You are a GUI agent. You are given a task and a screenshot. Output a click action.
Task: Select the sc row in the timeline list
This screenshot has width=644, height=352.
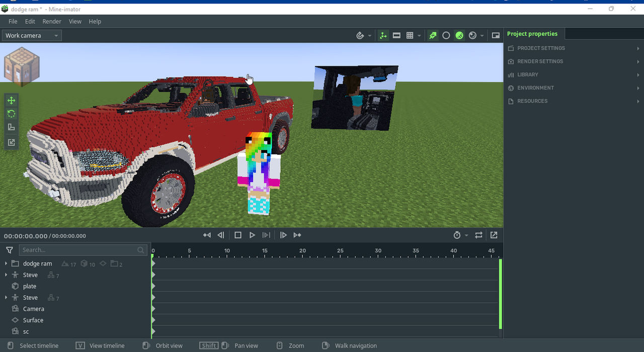[75, 331]
